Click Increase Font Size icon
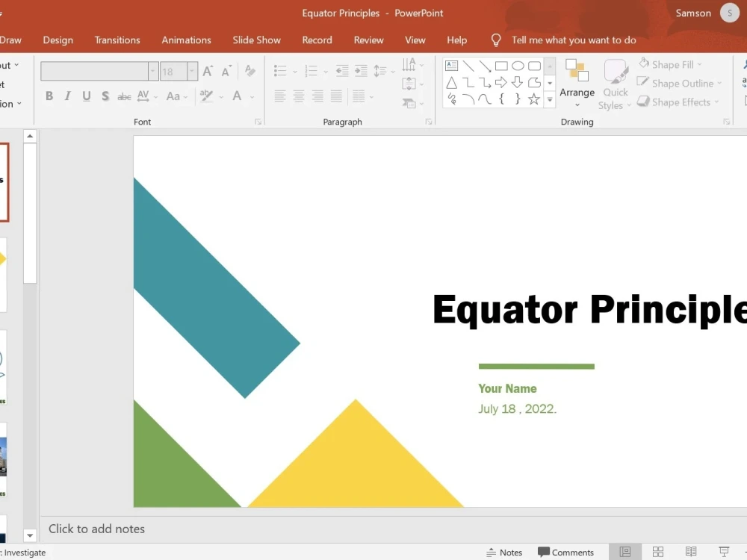This screenshot has height=560, width=747. coord(208,72)
